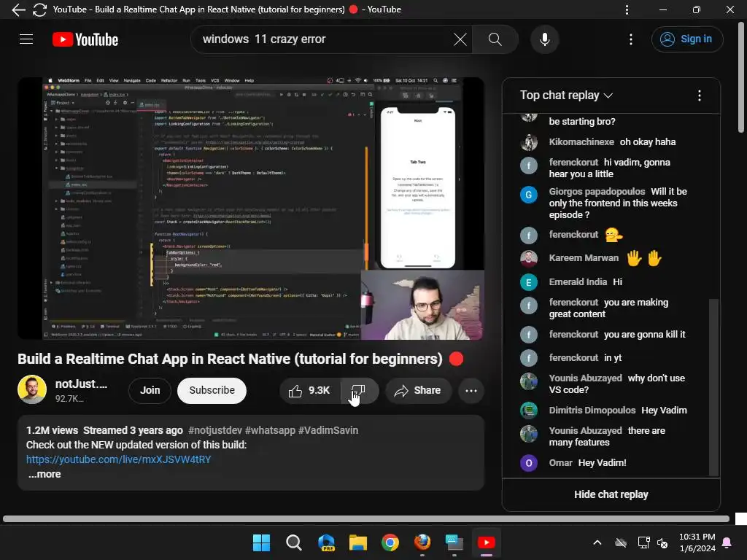Open more actions ellipsis under video

[x=471, y=391]
